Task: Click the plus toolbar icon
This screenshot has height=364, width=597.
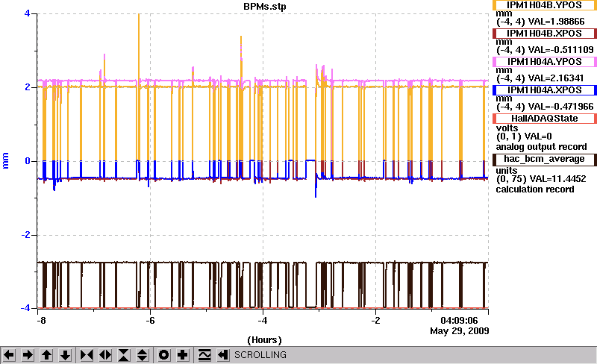Action: click(183, 355)
